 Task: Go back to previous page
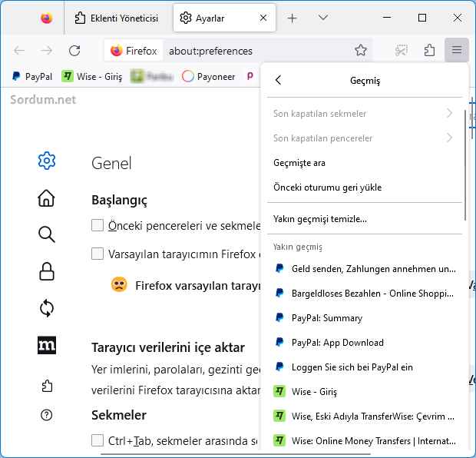click(19, 51)
